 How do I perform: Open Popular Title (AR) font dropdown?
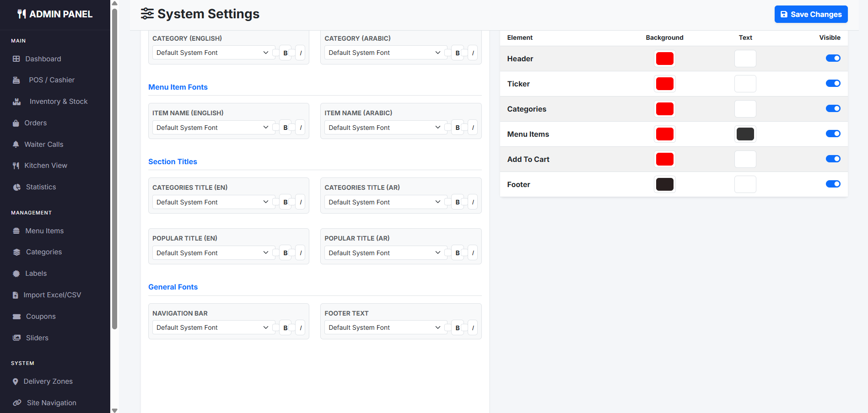(384, 253)
